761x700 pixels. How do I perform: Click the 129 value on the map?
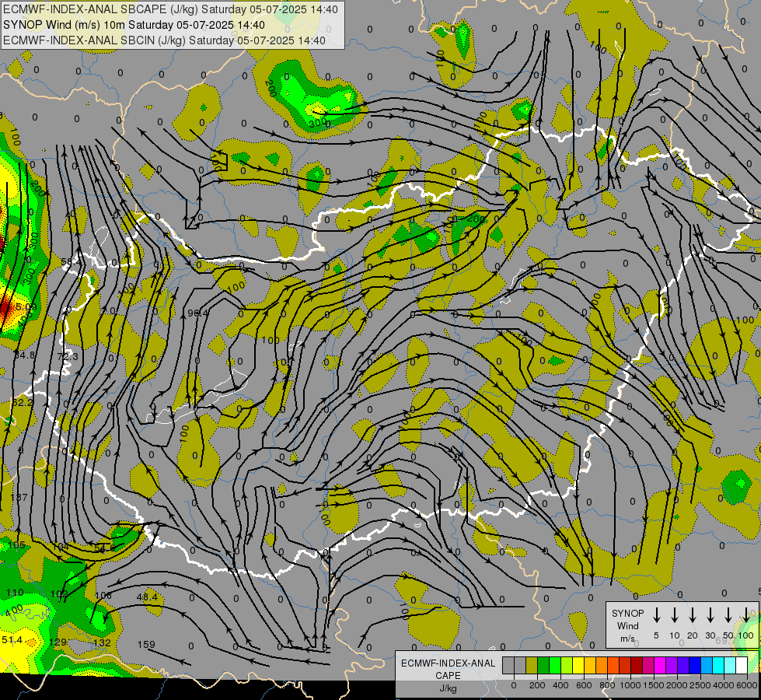tap(58, 642)
